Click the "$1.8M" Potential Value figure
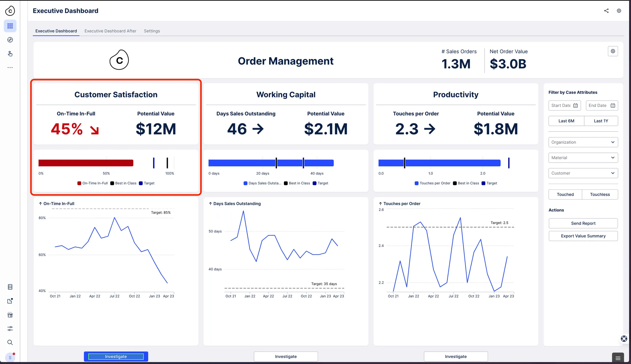The height and width of the screenshot is (364, 631). click(496, 129)
